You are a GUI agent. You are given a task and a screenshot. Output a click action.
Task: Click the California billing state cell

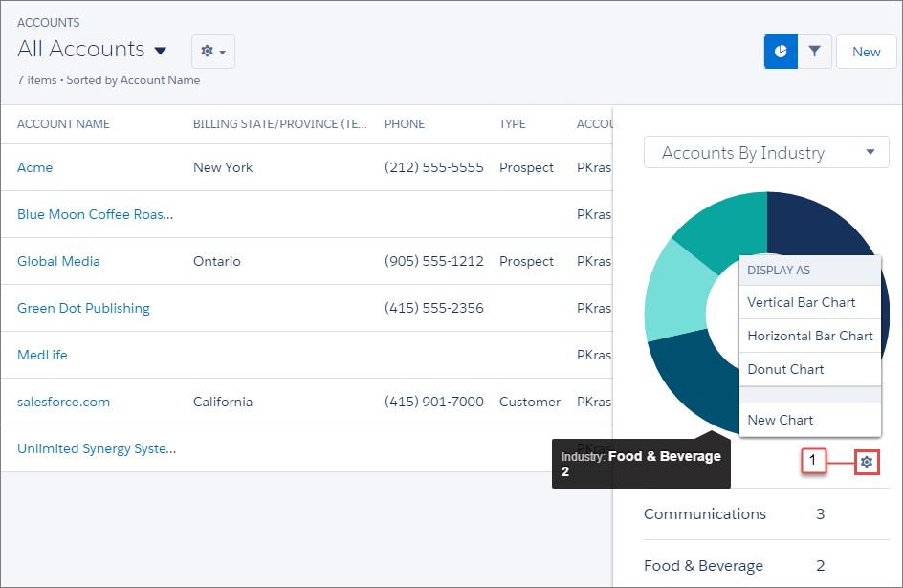(x=223, y=402)
